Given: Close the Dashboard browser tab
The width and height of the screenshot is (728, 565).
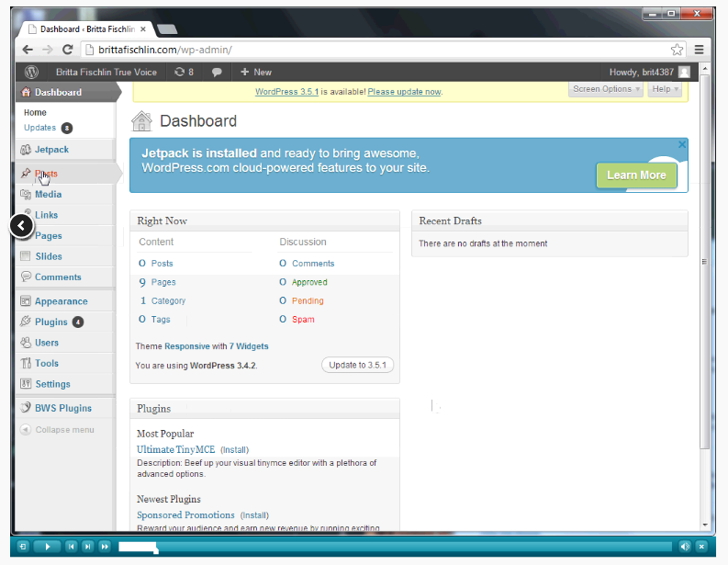Looking at the screenshot, I should coord(143,29).
